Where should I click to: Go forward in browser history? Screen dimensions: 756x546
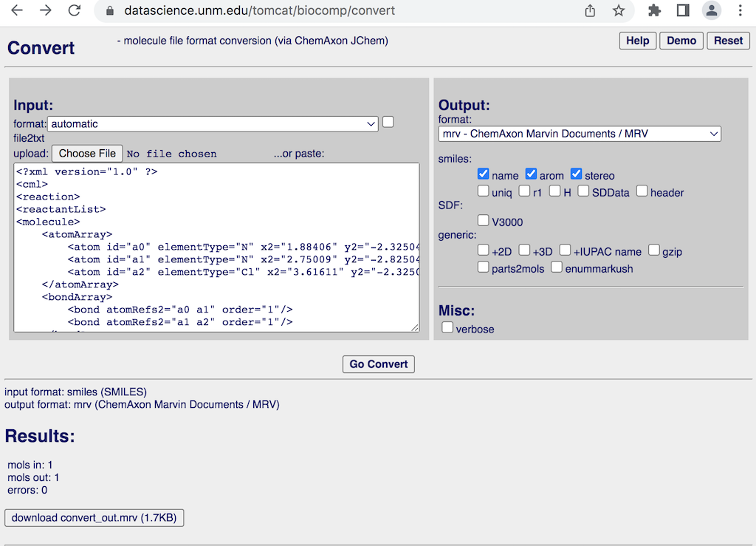[x=44, y=10]
